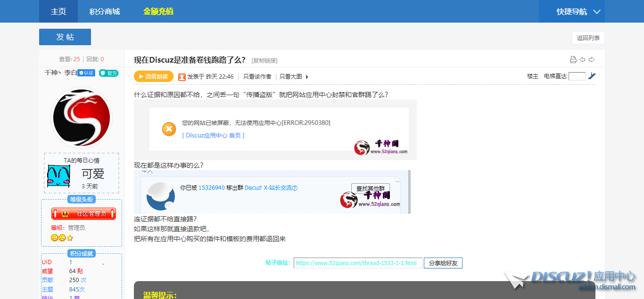
Task: Select 只看该作者 author-only filter
Action: pos(257,76)
